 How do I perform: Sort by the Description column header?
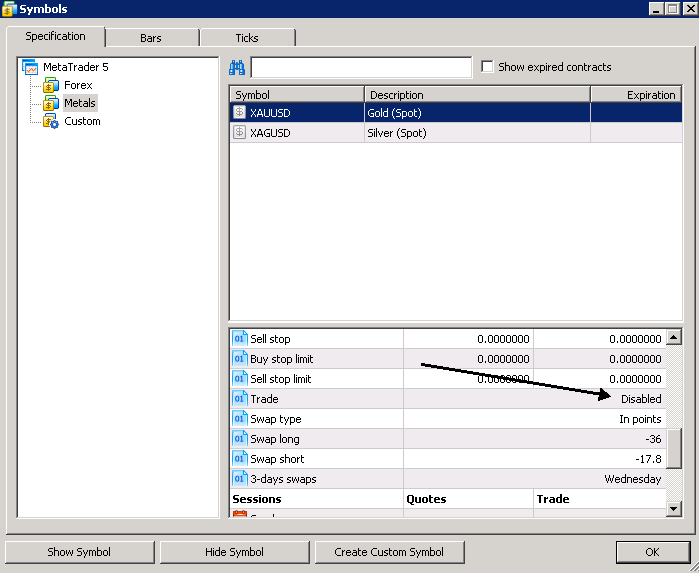[477, 95]
